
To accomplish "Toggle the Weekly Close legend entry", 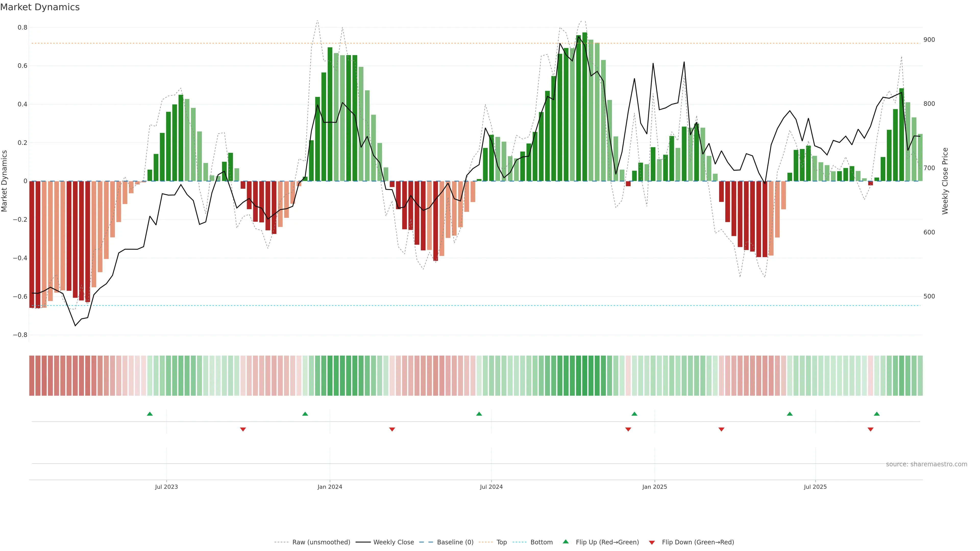I will (393, 542).
